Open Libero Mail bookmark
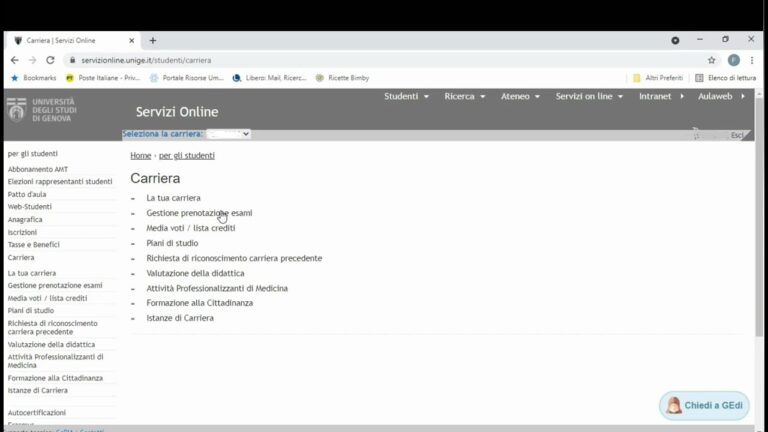Image resolution: width=768 pixels, height=432 pixels. click(x=269, y=78)
